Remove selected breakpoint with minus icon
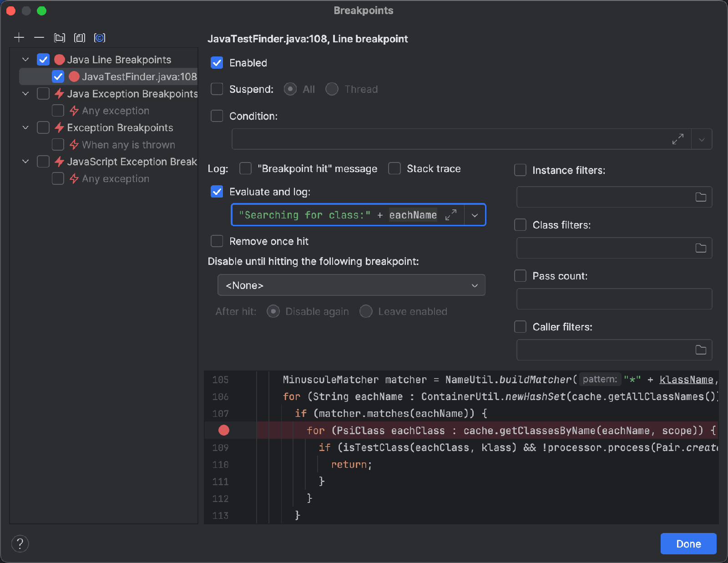This screenshot has height=563, width=728. 39,38
